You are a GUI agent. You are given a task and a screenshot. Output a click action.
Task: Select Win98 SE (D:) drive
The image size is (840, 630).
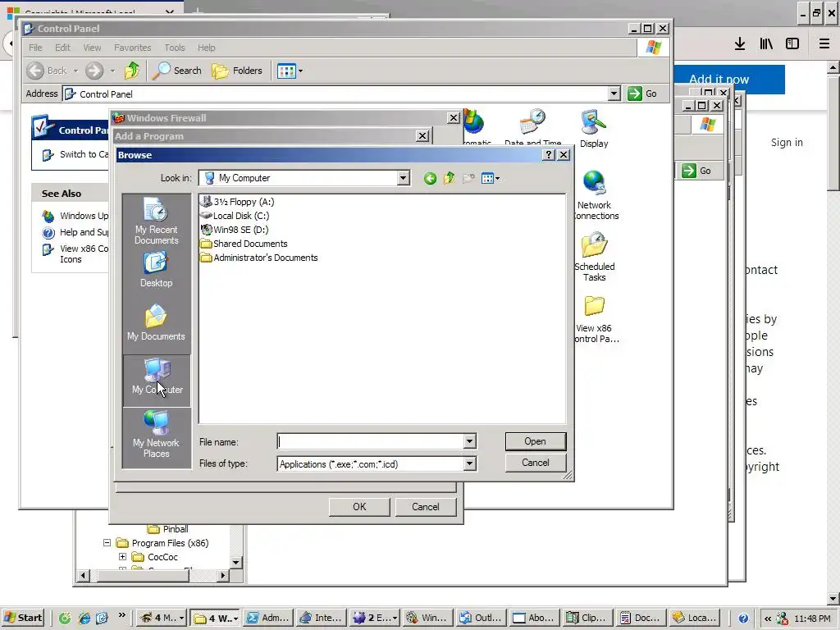point(234,230)
